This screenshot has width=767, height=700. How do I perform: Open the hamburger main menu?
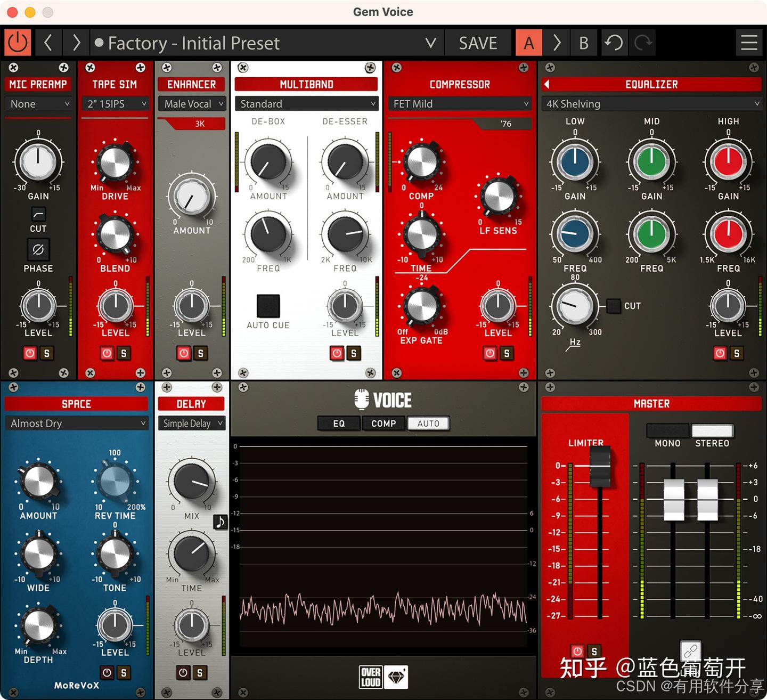coord(749,43)
